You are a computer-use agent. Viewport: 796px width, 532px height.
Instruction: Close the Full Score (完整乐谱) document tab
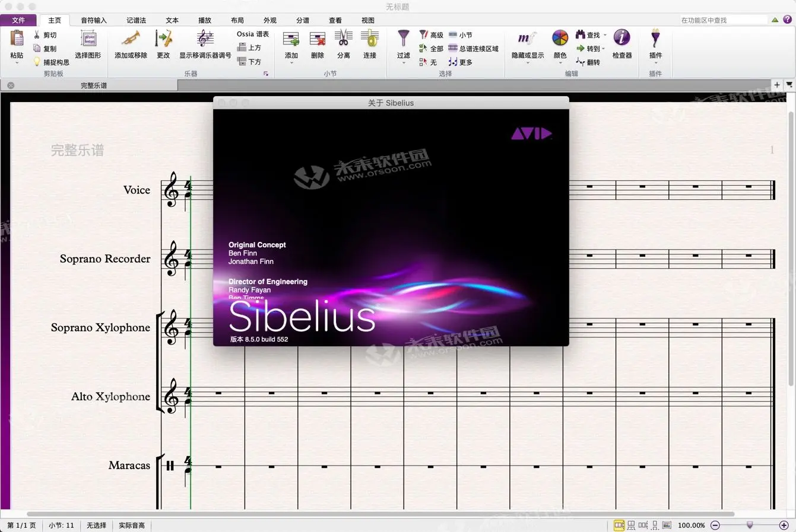click(x=11, y=85)
